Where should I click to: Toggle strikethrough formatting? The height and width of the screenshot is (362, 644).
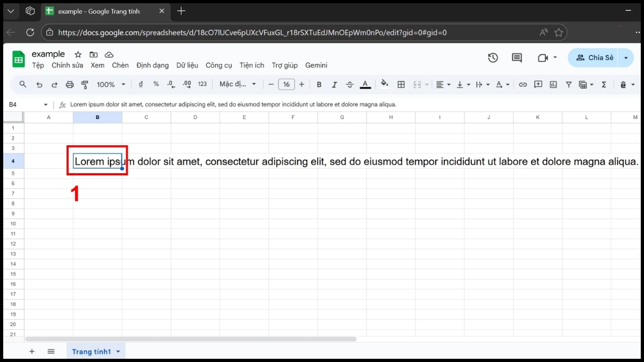[349, 84]
